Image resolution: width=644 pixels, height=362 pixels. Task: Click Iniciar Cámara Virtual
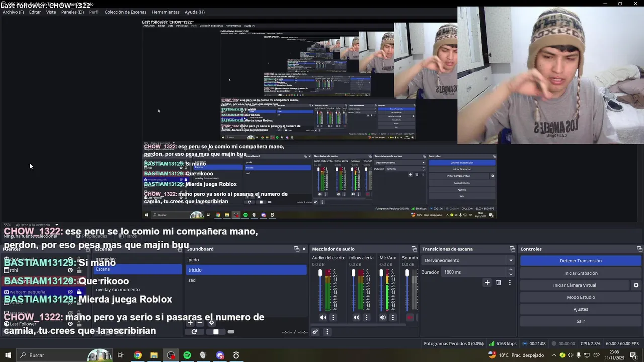point(575,285)
